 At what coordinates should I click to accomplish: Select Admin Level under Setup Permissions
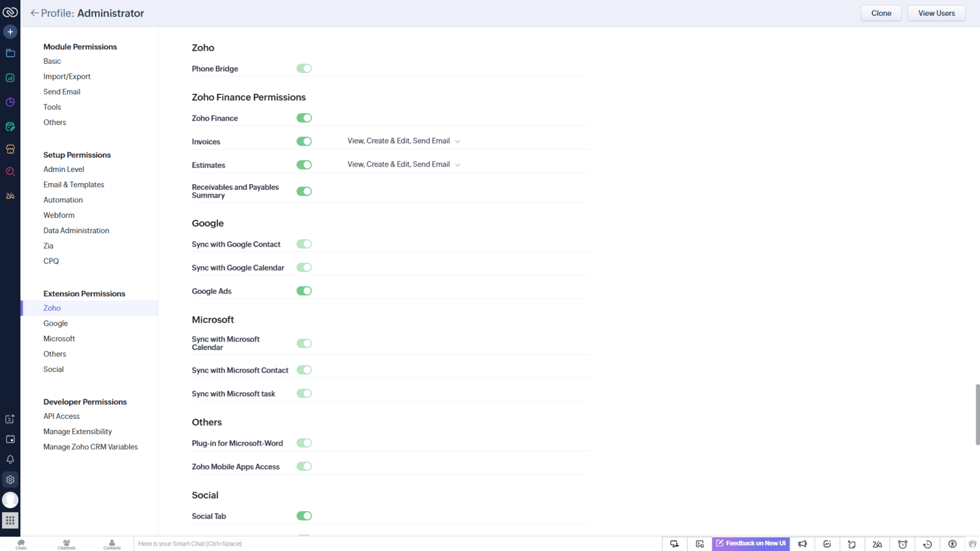(64, 170)
